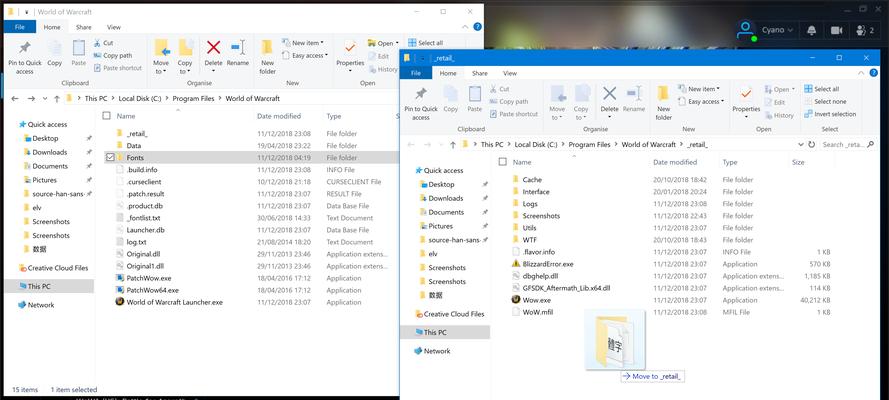Image resolution: width=889 pixels, height=400 pixels.
Task: Uncheck the Fonts folder checkbox
Action: click(110, 158)
